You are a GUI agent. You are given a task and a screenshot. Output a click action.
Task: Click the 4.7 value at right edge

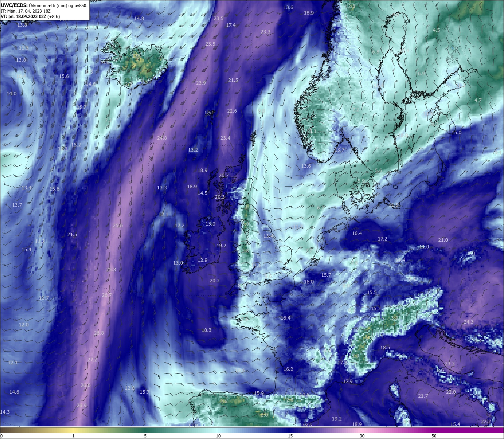(x=478, y=100)
